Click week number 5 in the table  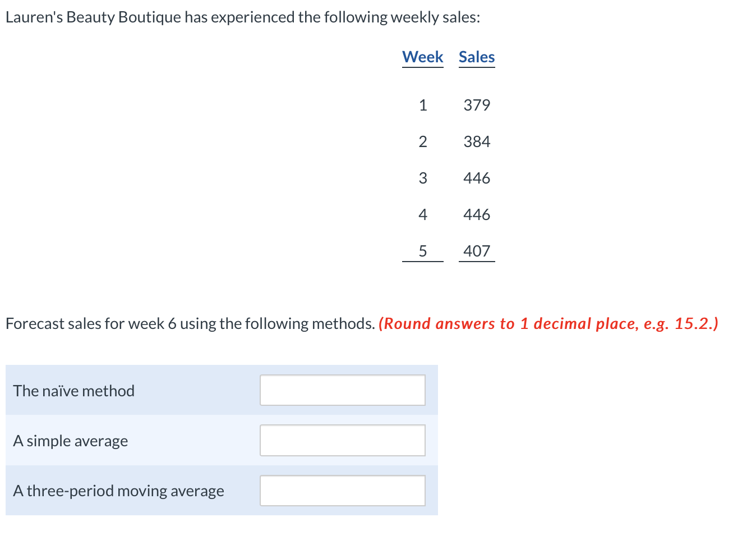423,251
